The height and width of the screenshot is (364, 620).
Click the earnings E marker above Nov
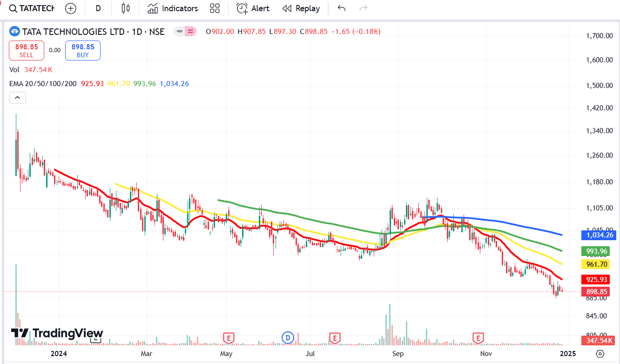[x=478, y=337]
